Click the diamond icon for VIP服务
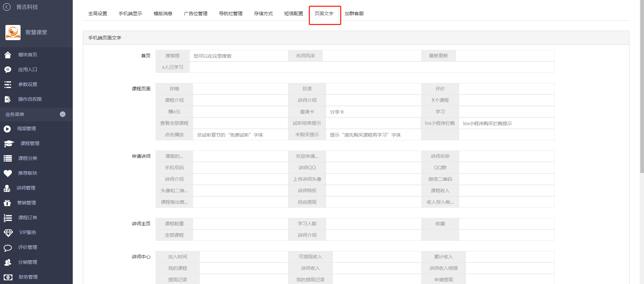 coord(8,233)
